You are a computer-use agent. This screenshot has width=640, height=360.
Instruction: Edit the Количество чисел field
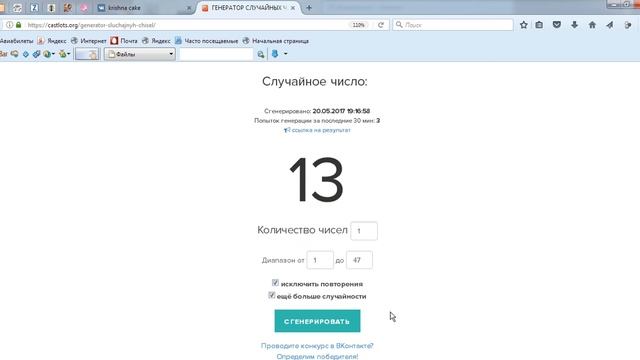tap(364, 231)
